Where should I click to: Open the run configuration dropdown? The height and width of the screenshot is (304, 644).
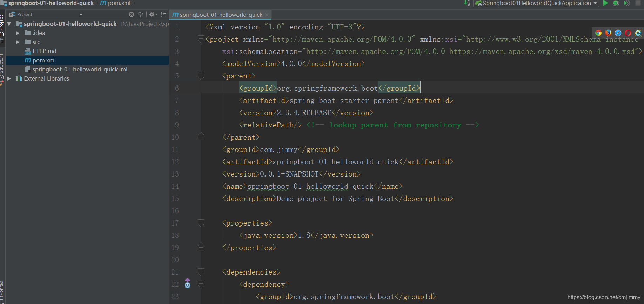click(x=595, y=3)
